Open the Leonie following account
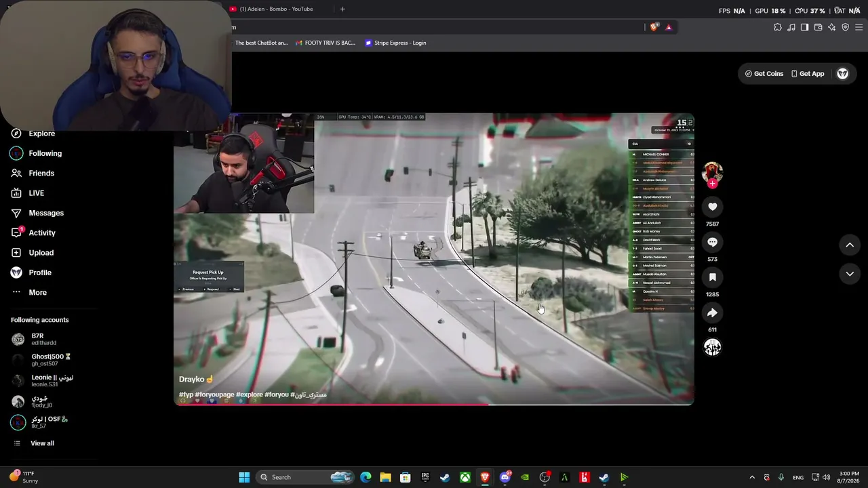The height and width of the screenshot is (488, 868). 43,380
